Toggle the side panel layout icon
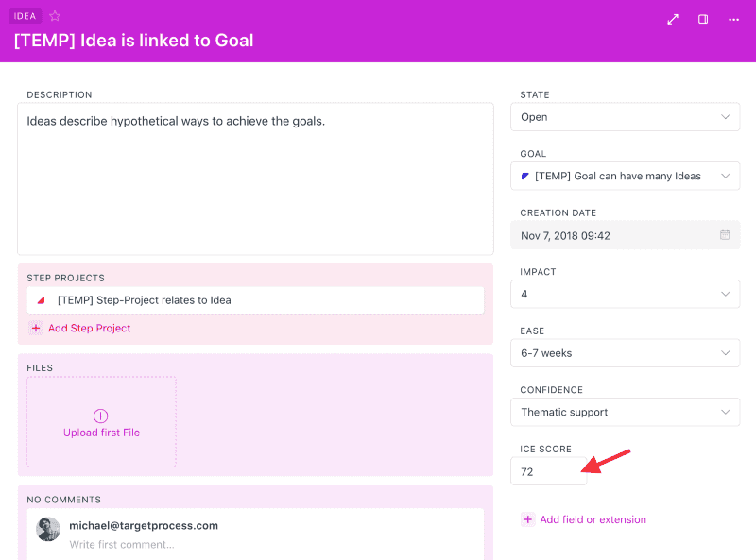Viewport: 756px width, 560px height. pos(703,19)
